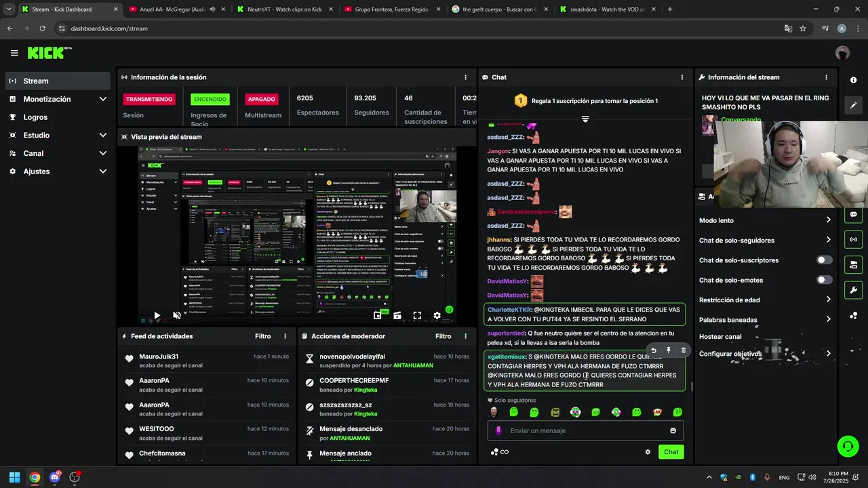This screenshot has height=488, width=868.
Task: Switch to NeutroYT Watch clips on Kick tab
Action: pyautogui.click(x=285, y=9)
